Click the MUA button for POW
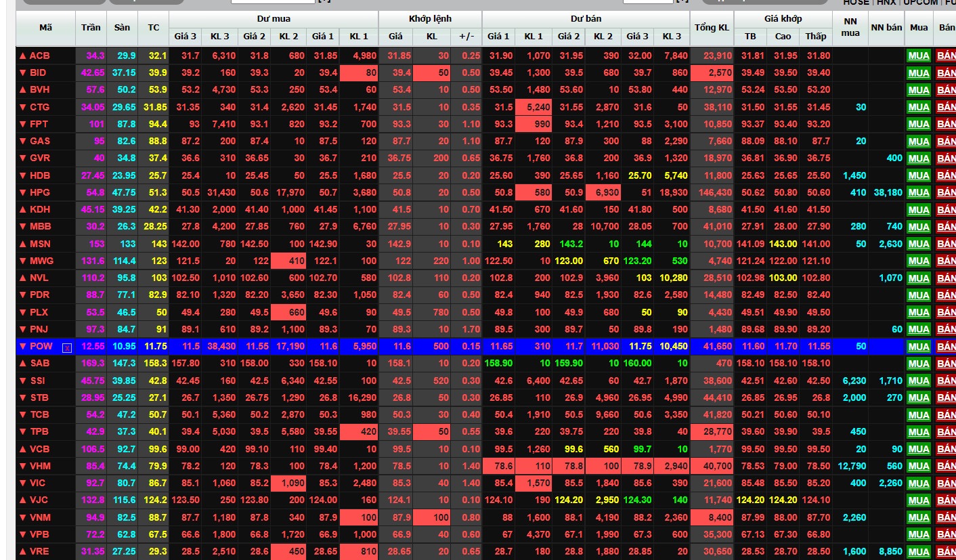Image resolution: width=956 pixels, height=560 pixels. point(919,347)
